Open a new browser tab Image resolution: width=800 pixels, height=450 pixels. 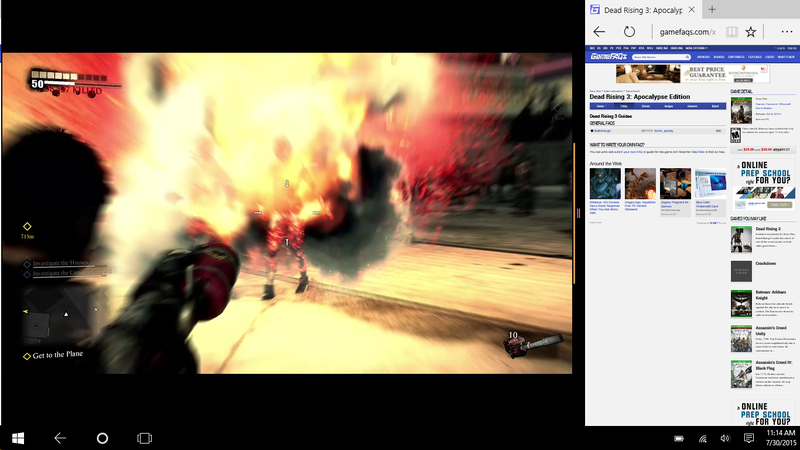[x=712, y=9]
